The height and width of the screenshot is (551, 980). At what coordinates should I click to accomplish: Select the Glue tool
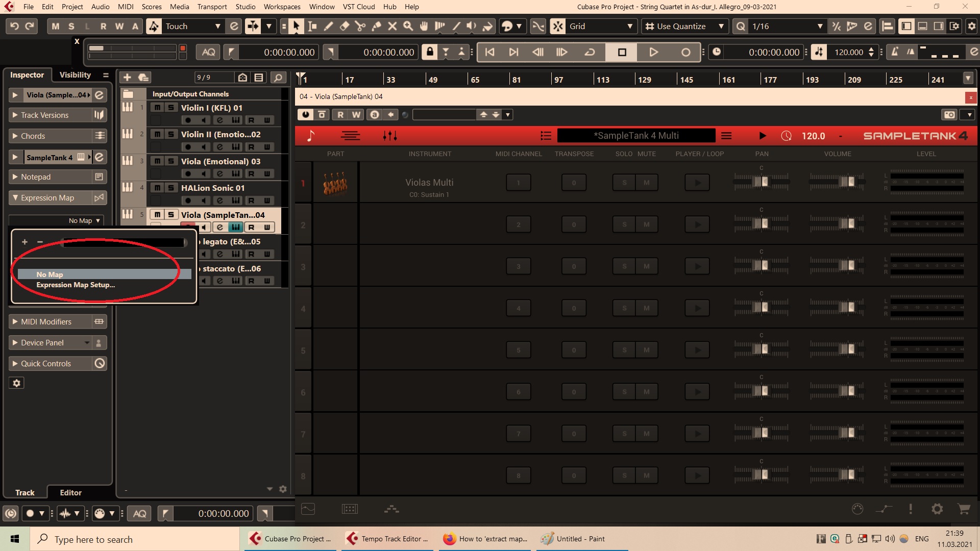(x=376, y=26)
